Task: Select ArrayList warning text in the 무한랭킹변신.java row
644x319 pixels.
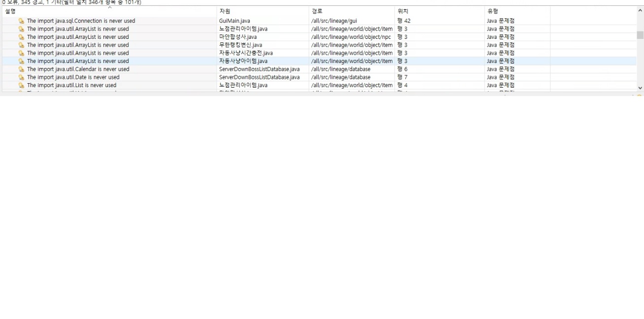Action: (x=78, y=45)
